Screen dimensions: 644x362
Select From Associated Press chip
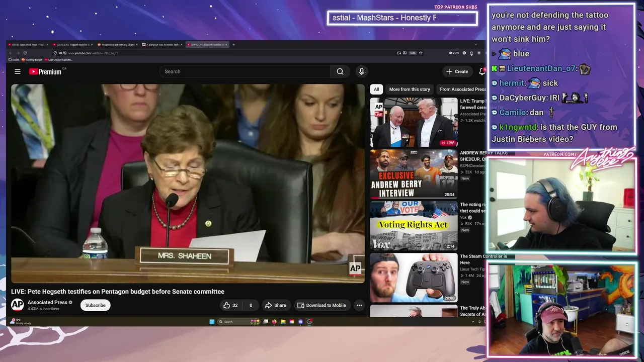point(462,89)
